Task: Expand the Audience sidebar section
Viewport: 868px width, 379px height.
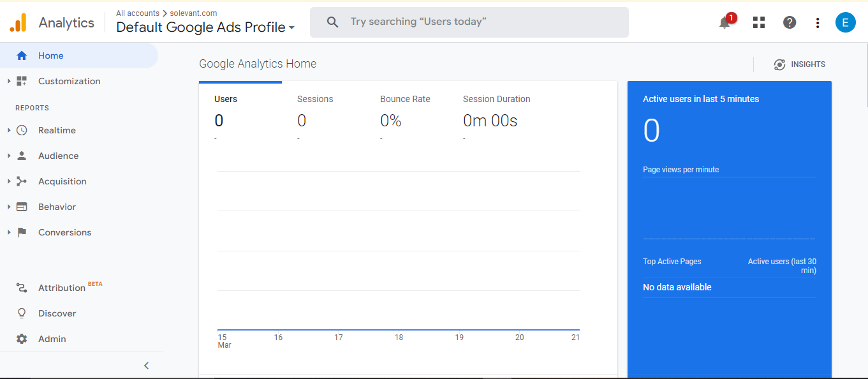Action: click(x=8, y=156)
